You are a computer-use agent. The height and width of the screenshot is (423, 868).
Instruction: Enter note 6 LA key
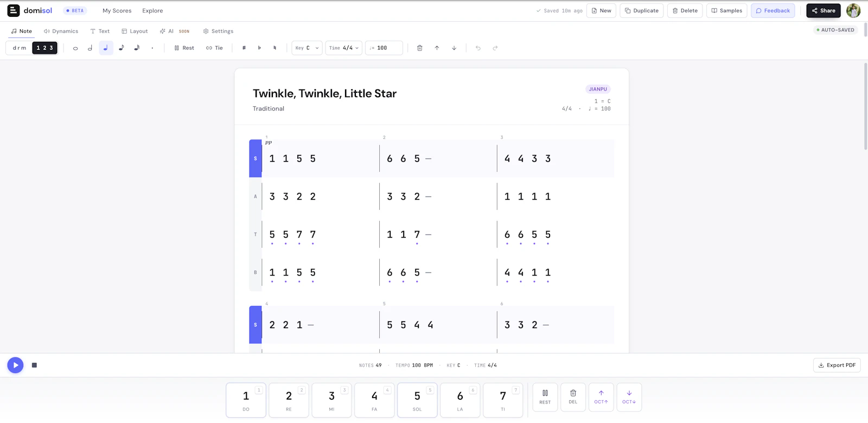pos(460,400)
